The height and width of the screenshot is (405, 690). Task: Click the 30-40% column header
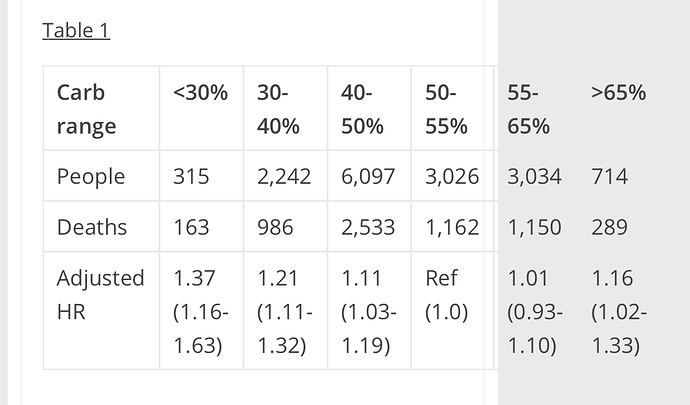click(286, 108)
